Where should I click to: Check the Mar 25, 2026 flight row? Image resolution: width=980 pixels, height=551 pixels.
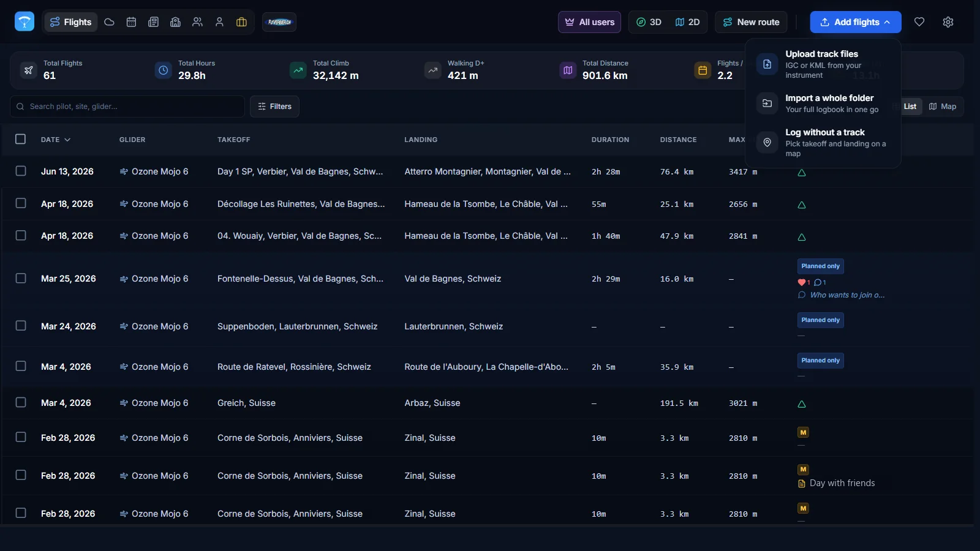21,278
